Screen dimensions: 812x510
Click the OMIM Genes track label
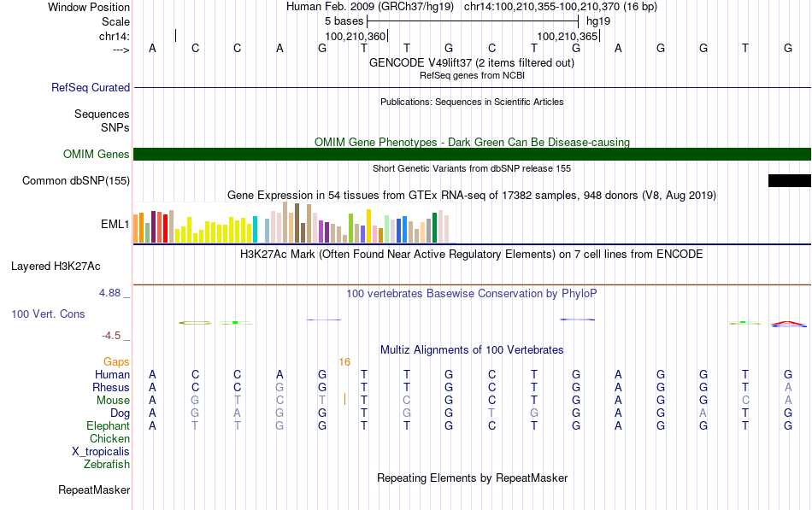click(96, 155)
